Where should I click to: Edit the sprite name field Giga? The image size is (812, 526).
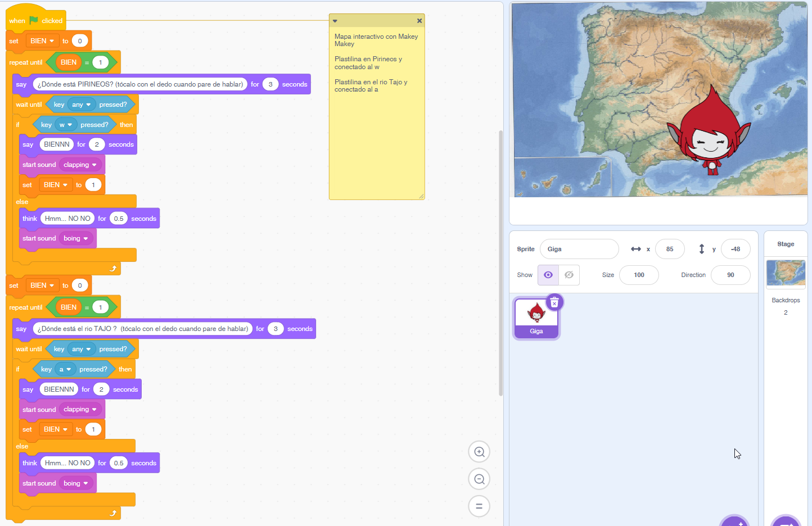coord(579,249)
